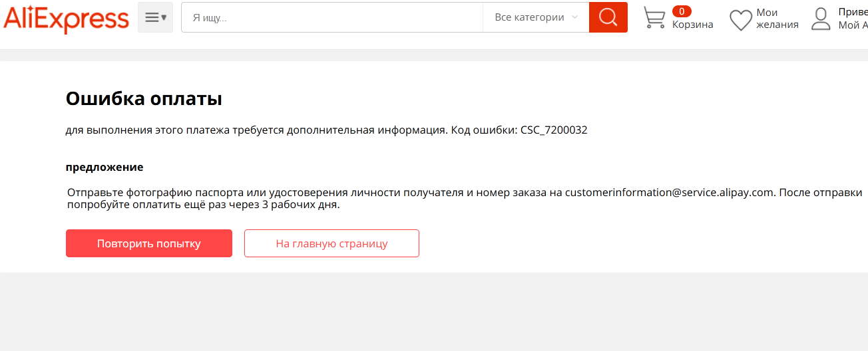Click the cart item count badge
Image resolution: width=868 pixels, height=351 pixels.
coord(682,11)
